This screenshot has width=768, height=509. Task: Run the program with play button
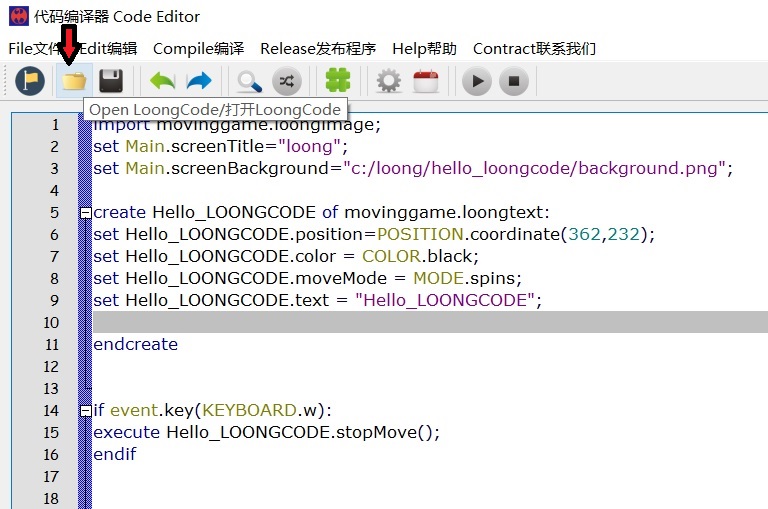coord(476,81)
